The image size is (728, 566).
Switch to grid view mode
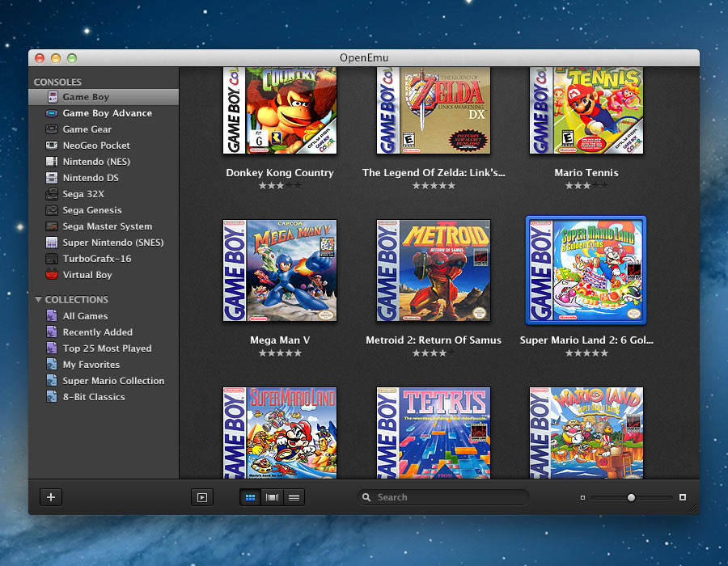(250, 497)
